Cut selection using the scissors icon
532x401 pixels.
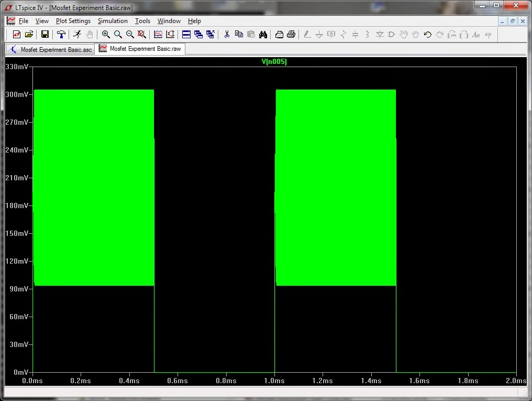point(227,35)
